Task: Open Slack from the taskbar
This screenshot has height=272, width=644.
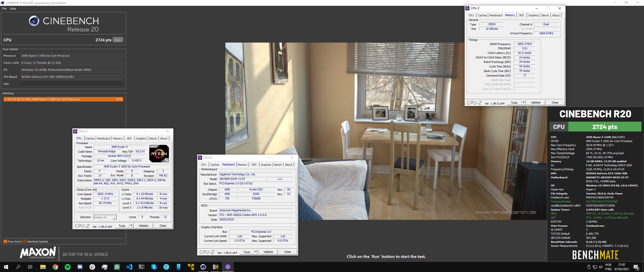Action: pyautogui.click(x=92, y=267)
